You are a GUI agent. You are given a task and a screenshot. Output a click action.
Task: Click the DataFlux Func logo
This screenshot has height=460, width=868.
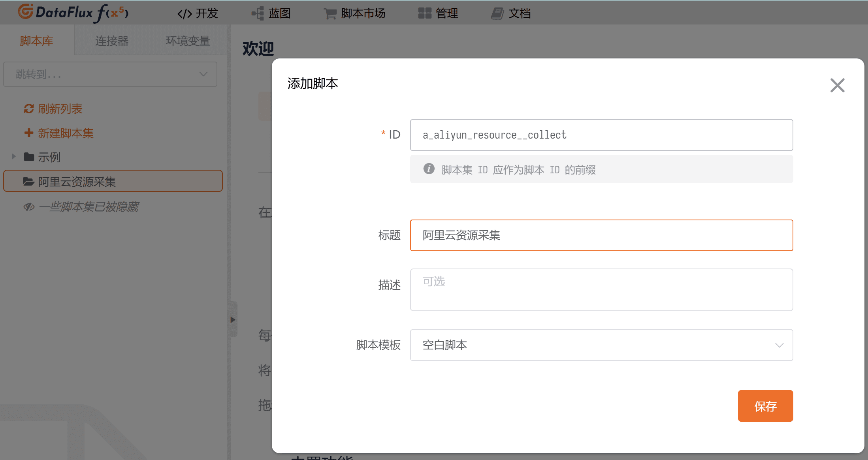click(73, 13)
